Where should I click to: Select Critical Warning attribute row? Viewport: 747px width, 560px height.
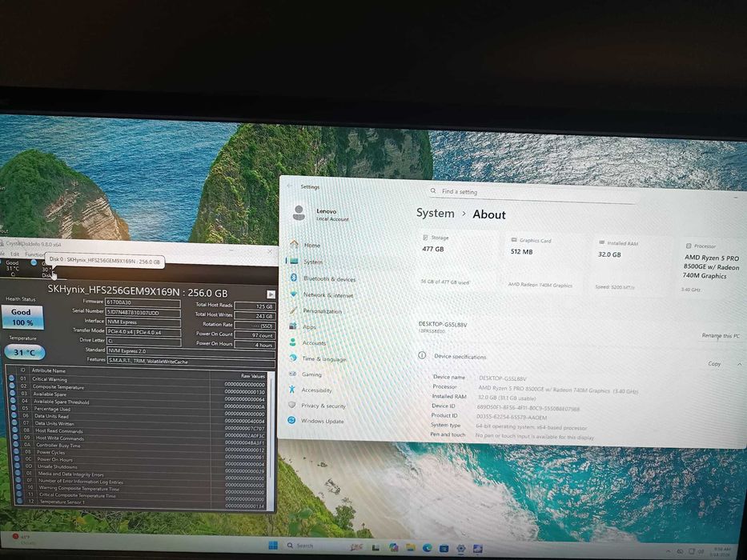click(137, 380)
